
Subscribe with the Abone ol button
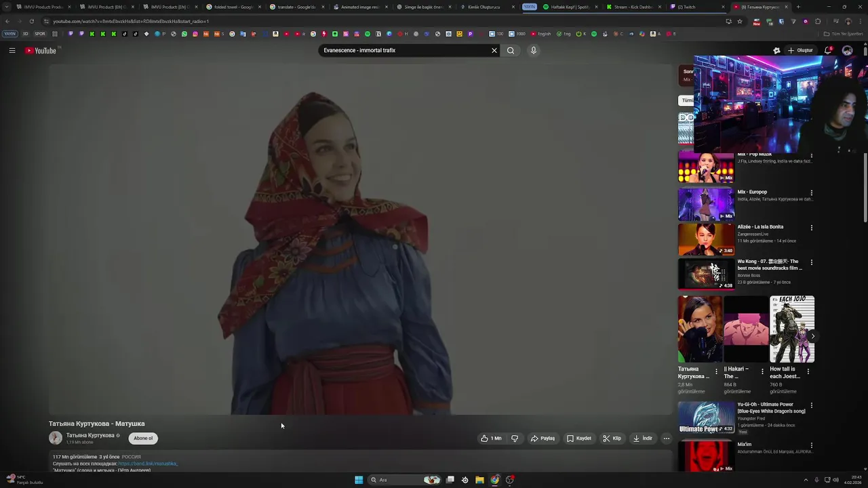143,439
